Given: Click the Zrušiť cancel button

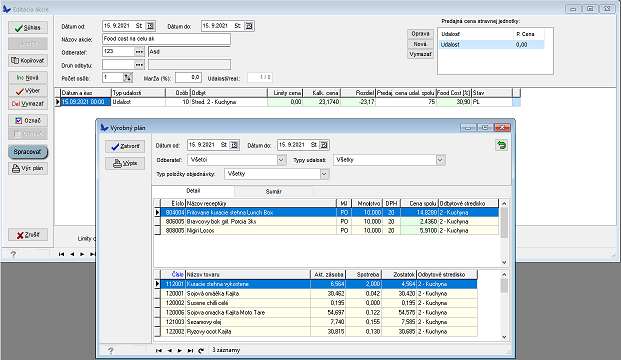Looking at the screenshot, I should tap(28, 235).
